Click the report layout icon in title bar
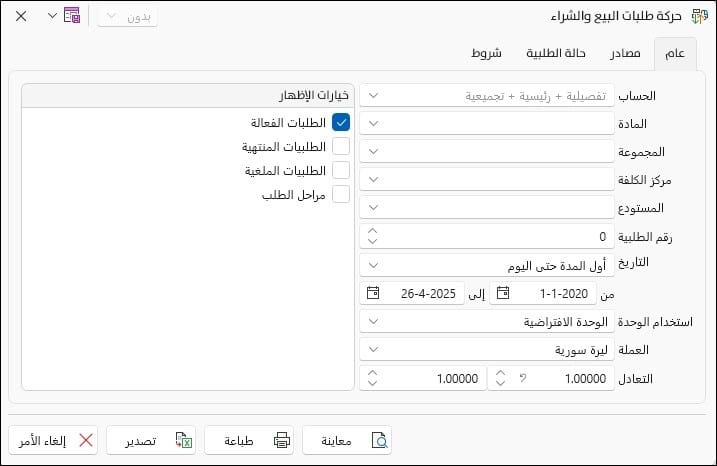This screenshot has width=717, height=466. point(72,16)
